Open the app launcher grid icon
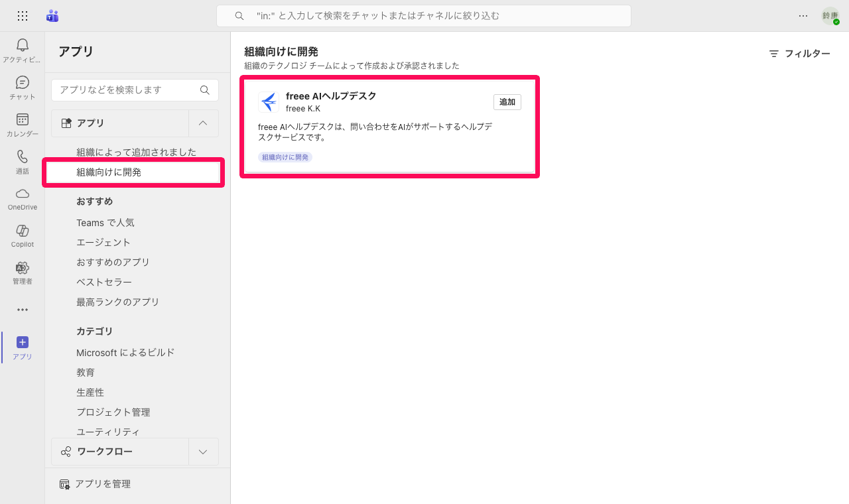The width and height of the screenshot is (849, 504). [23, 16]
